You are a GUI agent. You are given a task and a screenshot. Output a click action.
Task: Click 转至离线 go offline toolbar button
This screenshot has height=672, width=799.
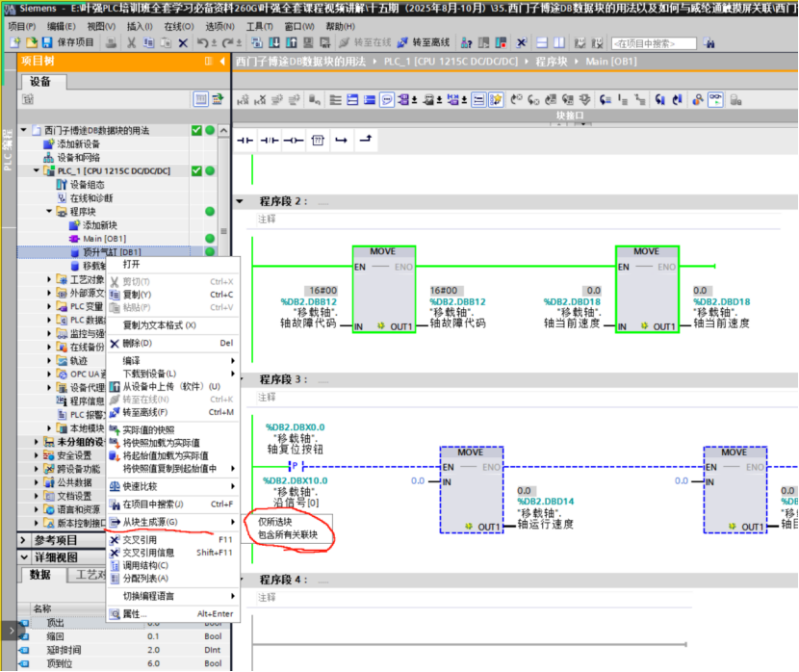click(x=424, y=42)
